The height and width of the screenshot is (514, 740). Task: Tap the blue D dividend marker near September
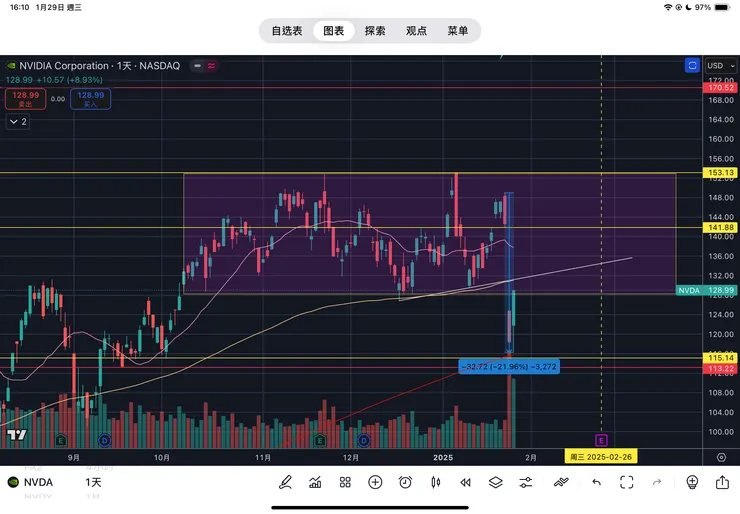104,441
